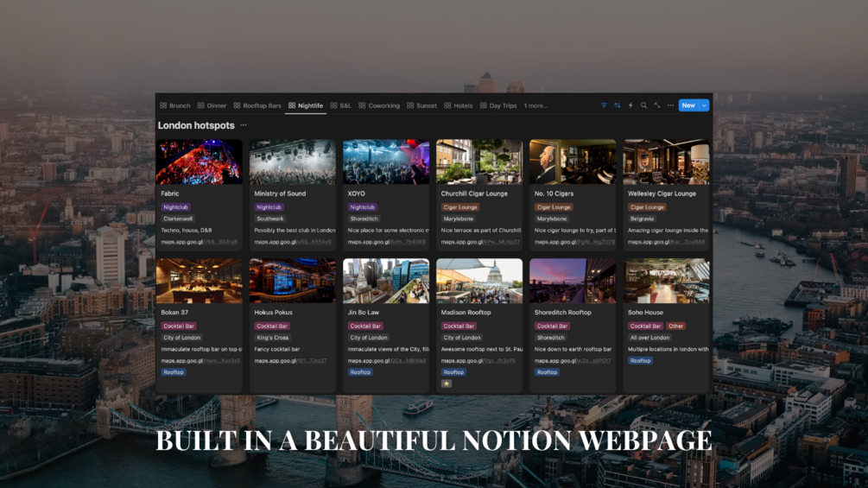Click 'Fancy cocktail bar' description
The height and width of the screenshot is (488, 868).
[276, 349]
